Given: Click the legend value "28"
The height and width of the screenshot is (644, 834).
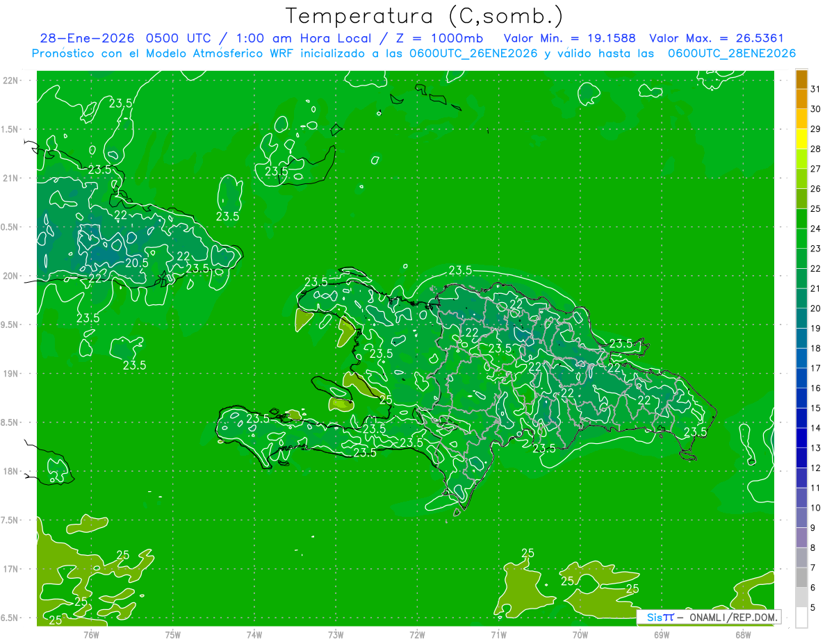Looking at the screenshot, I should point(816,149).
